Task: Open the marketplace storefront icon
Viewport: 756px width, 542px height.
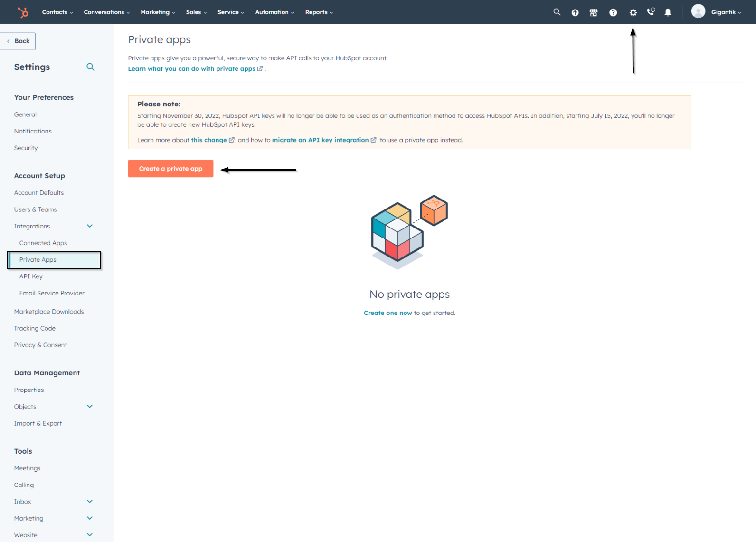Action: click(594, 12)
